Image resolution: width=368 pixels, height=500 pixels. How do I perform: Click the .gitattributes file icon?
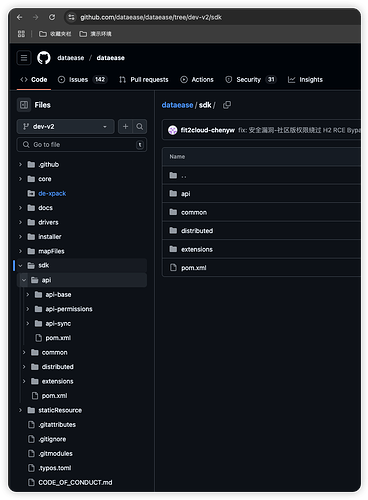[31, 425]
